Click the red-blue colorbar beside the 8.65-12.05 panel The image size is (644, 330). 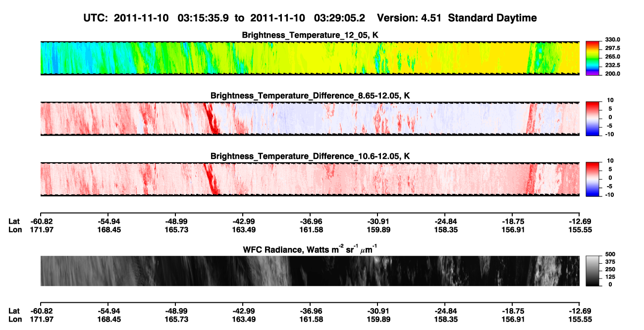tap(592, 119)
